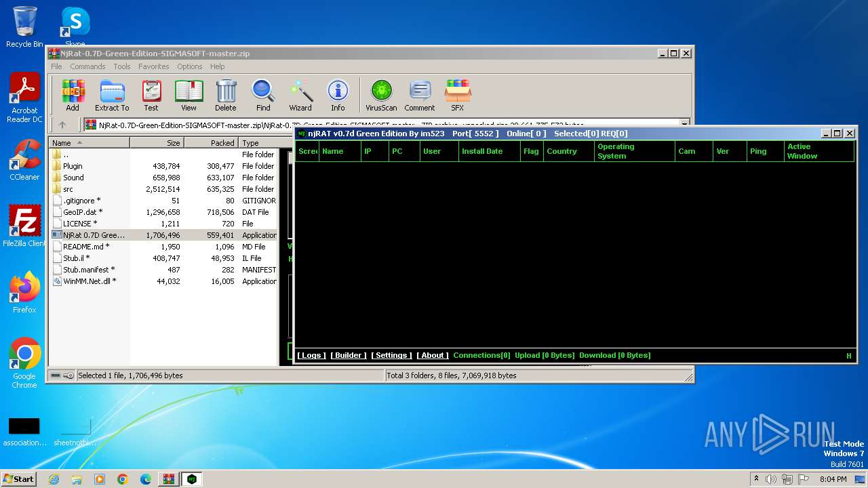Open the Tools menu
Viewport: 868px width, 488px height.
point(122,66)
